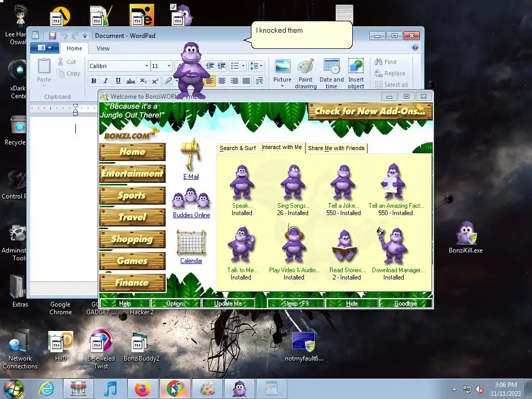Open the WordPad application menu button
This screenshot has width=532, height=399.
click(45, 47)
